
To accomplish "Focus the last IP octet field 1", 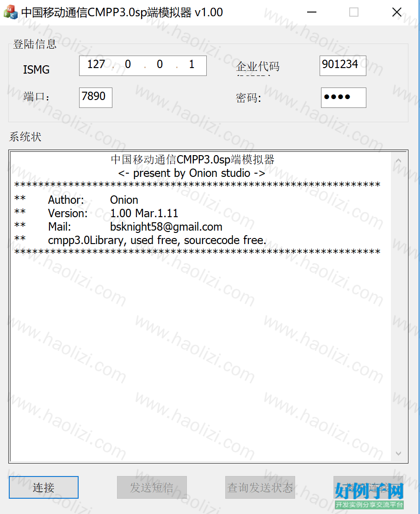I will pyautogui.click(x=192, y=64).
